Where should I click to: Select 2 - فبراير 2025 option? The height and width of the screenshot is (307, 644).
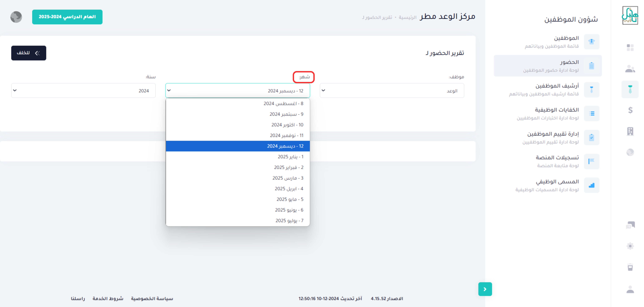238,167
